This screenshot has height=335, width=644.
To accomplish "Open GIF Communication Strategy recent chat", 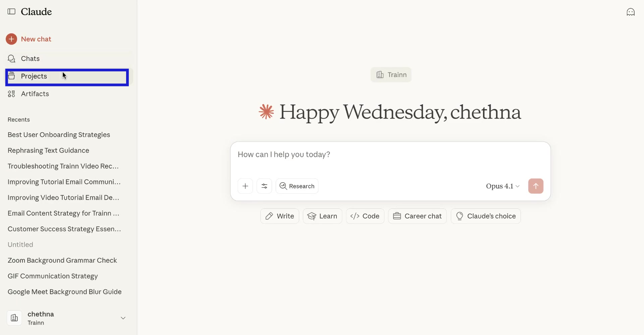I will pos(53,276).
